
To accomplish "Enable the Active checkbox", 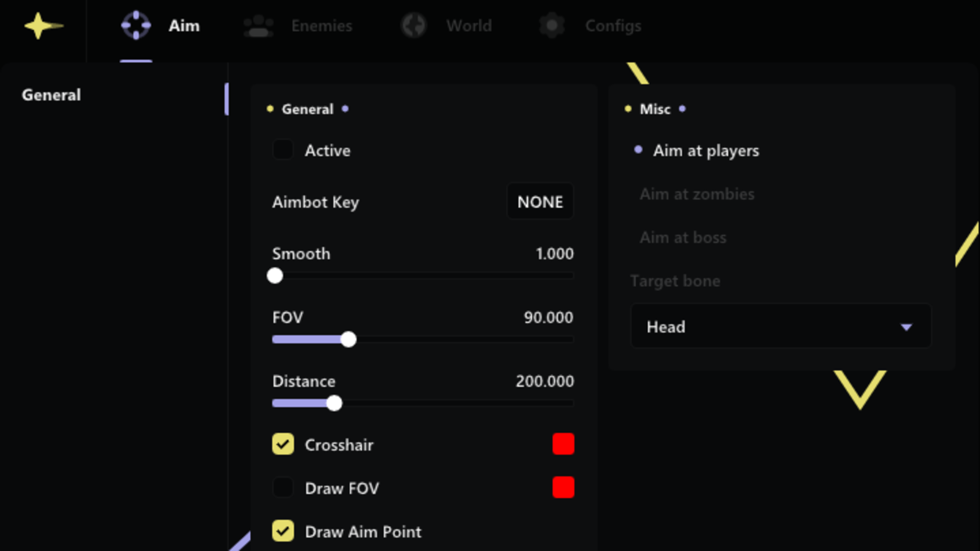I will tap(283, 150).
